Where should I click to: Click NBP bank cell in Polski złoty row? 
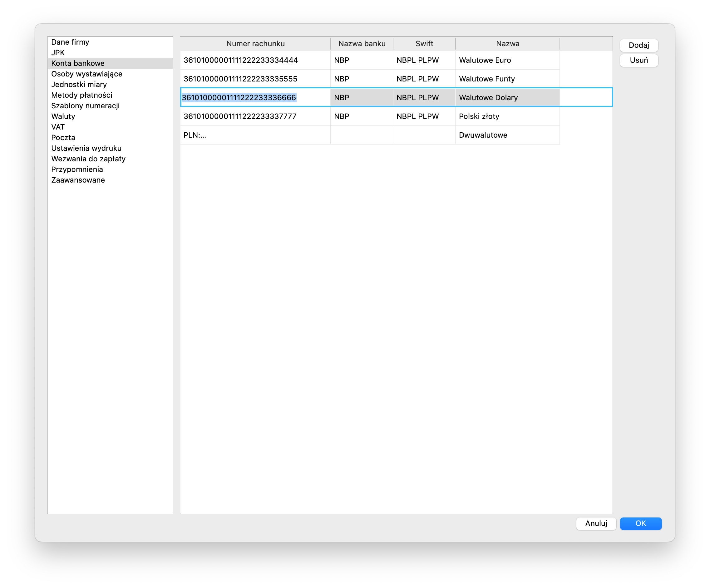(362, 116)
